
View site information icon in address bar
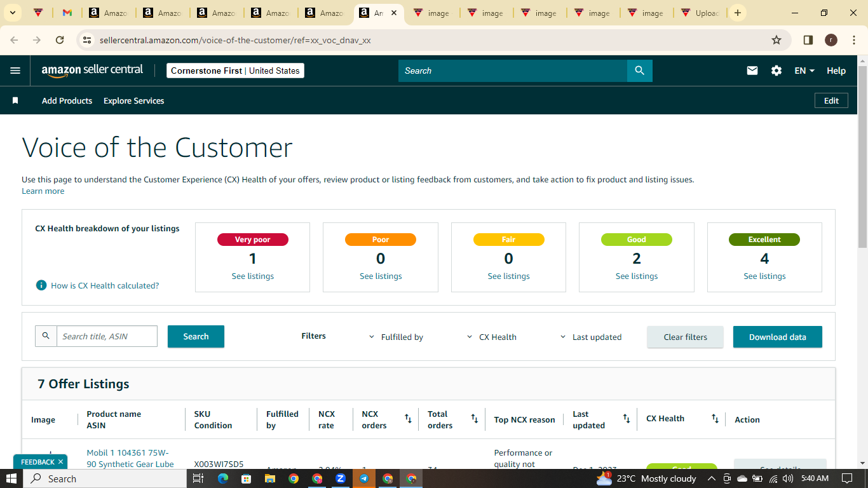click(88, 40)
